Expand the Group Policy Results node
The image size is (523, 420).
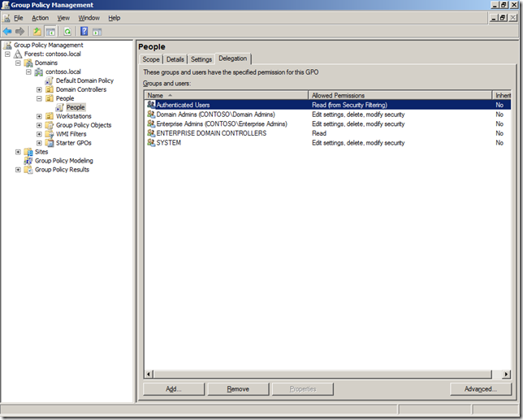(19, 170)
